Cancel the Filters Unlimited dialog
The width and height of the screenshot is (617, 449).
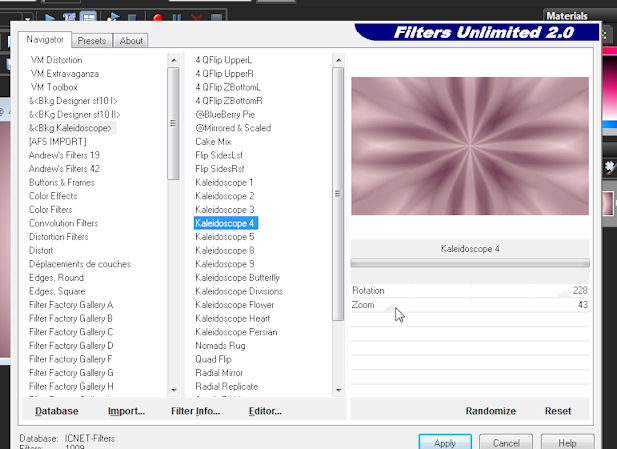(506, 443)
